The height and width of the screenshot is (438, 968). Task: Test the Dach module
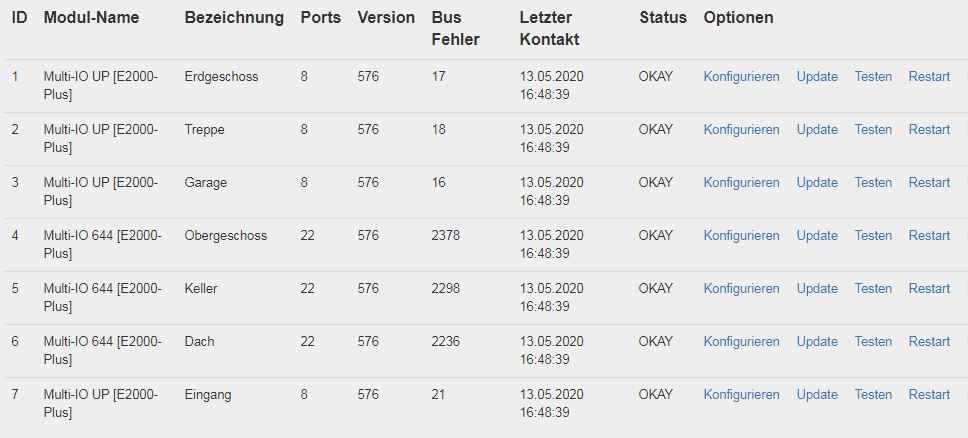(873, 342)
